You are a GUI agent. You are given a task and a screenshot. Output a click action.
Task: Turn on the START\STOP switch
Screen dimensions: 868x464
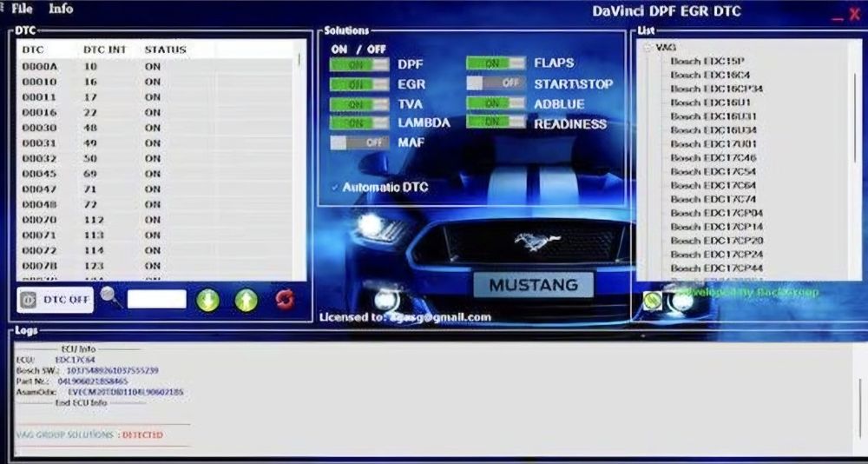pyautogui.click(x=496, y=83)
